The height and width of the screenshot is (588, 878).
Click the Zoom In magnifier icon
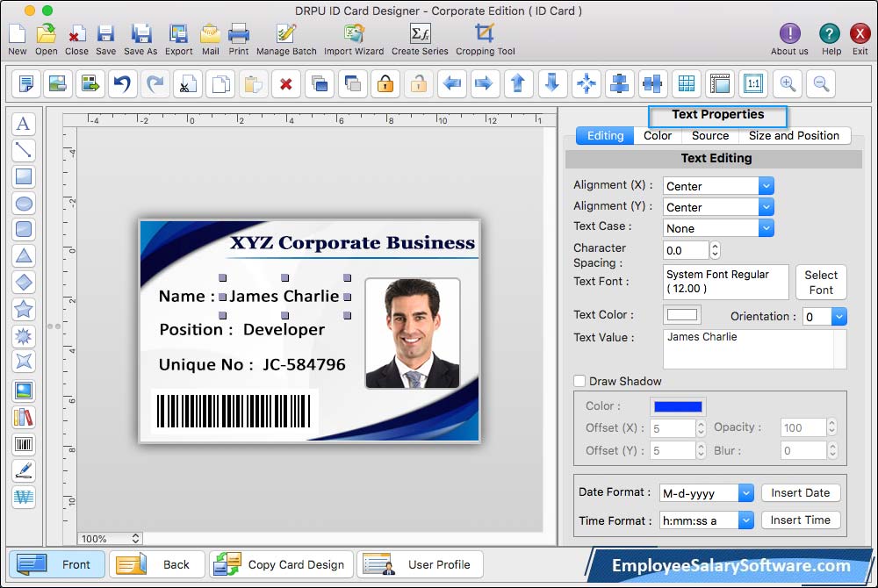pyautogui.click(x=788, y=84)
